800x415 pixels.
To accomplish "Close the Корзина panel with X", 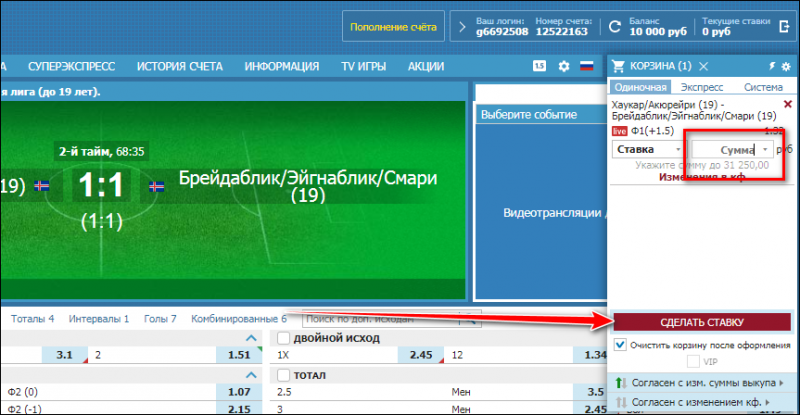I will (704, 66).
